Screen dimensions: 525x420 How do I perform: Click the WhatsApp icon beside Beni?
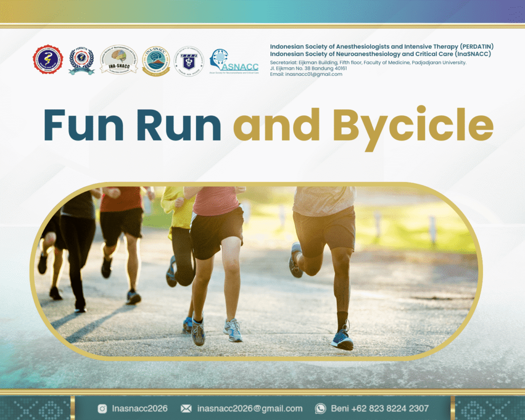point(320,409)
